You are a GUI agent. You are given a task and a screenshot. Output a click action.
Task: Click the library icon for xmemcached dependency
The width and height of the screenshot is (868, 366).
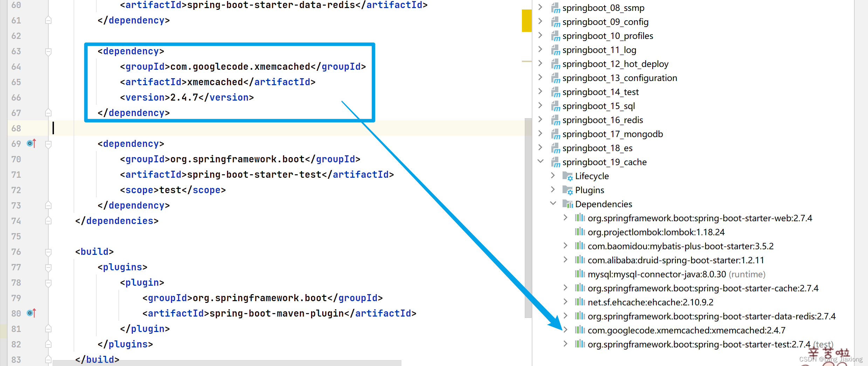click(580, 330)
